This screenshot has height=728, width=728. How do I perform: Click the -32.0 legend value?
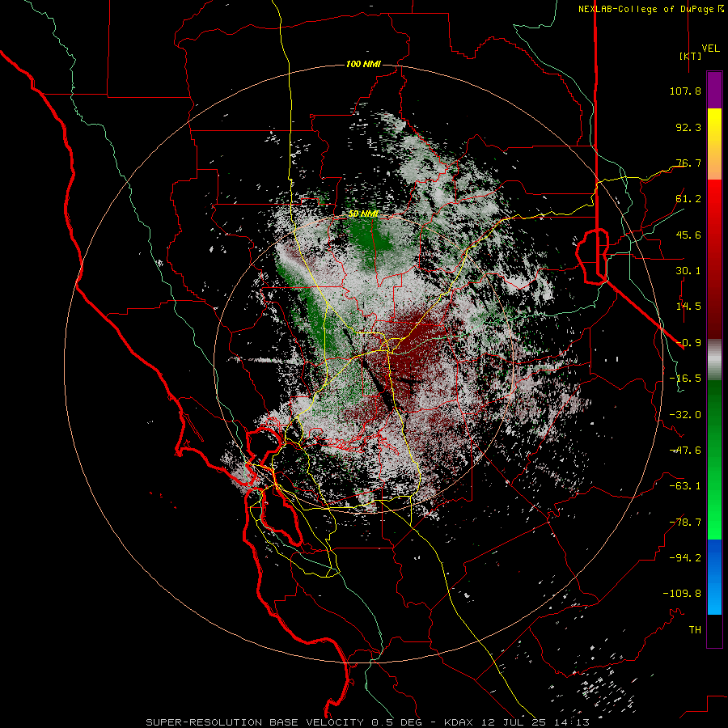pos(685,414)
